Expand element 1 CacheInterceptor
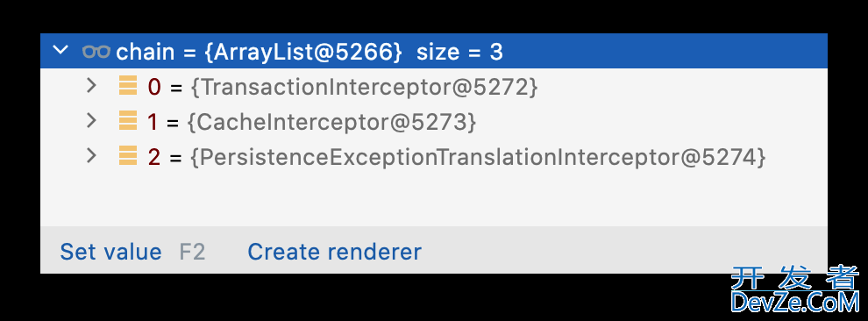Viewport: 868px width, 321px height. [x=92, y=121]
